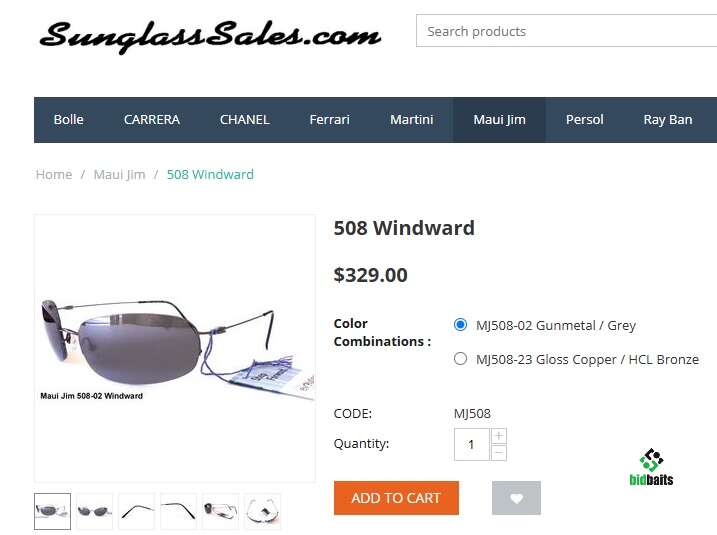Focus the Search products field
Screen dimensions: 717x535
click(566, 31)
